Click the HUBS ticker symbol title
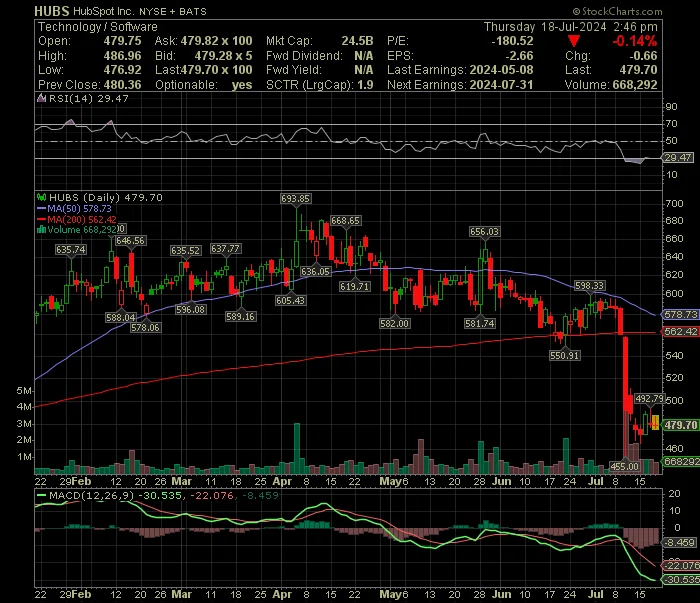This screenshot has height=603, width=700. 52,11
